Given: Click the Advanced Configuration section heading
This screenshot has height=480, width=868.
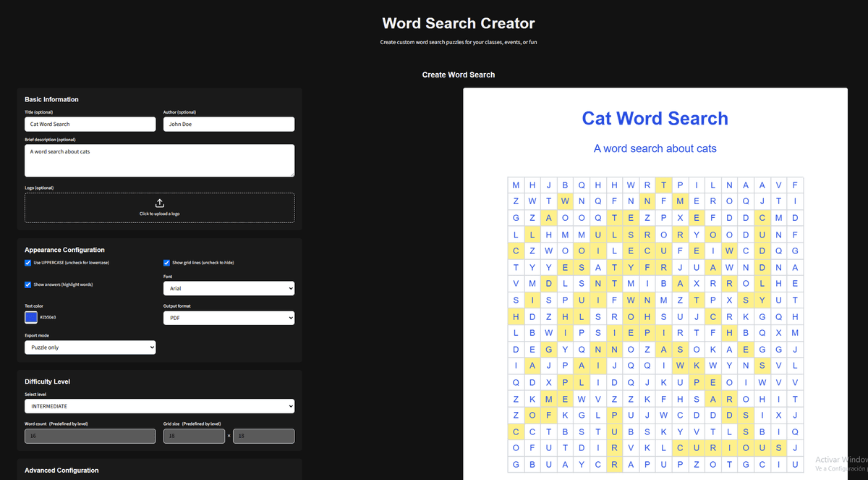Looking at the screenshot, I should pyautogui.click(x=61, y=471).
